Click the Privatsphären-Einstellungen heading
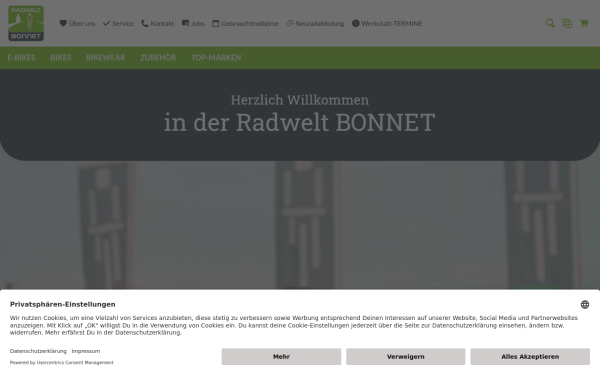This screenshot has height=375, width=600. [63, 304]
